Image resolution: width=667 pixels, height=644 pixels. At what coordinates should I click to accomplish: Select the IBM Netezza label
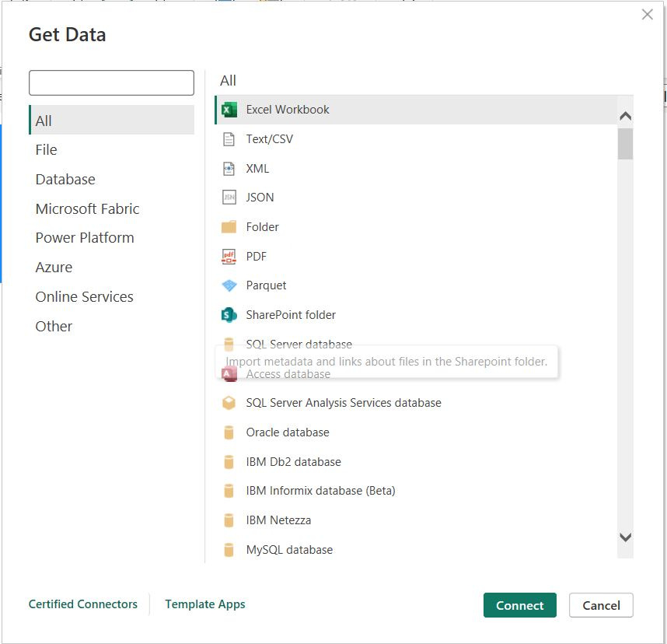pyautogui.click(x=278, y=520)
